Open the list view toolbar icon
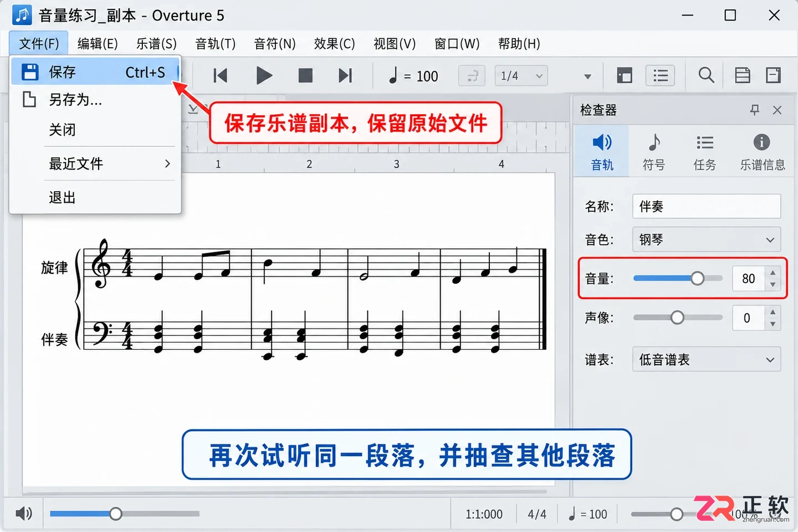798x532 pixels. click(660, 75)
